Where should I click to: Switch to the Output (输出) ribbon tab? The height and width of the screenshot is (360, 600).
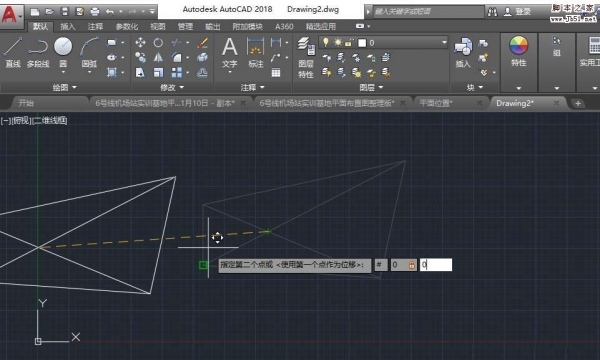click(x=213, y=26)
